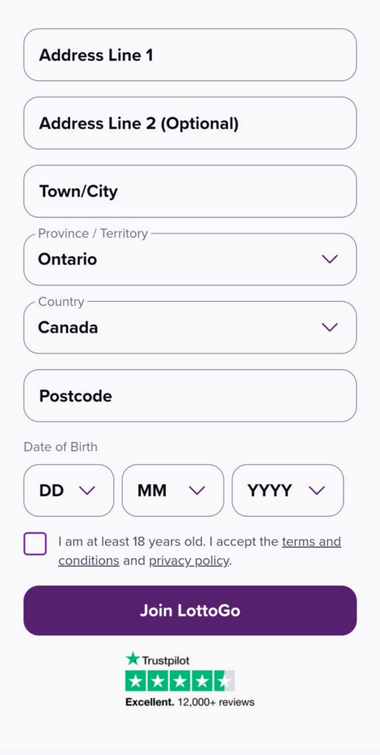Viewport: 380px width, 755px height.
Task: Click the Country chevron arrow icon
Action: 329,327
